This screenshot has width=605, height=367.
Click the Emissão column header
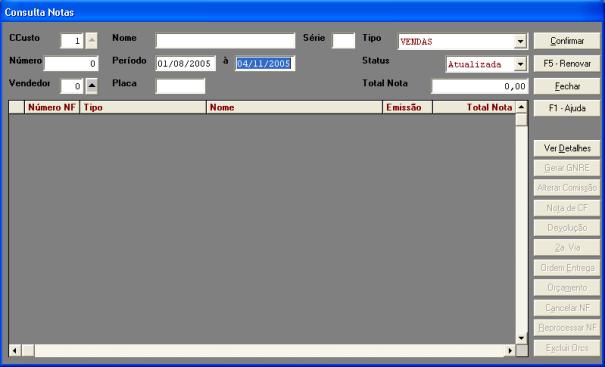click(407, 107)
